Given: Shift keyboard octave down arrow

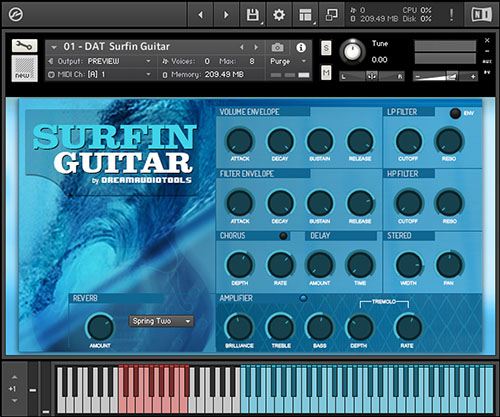Looking at the screenshot, I should coord(14,401).
